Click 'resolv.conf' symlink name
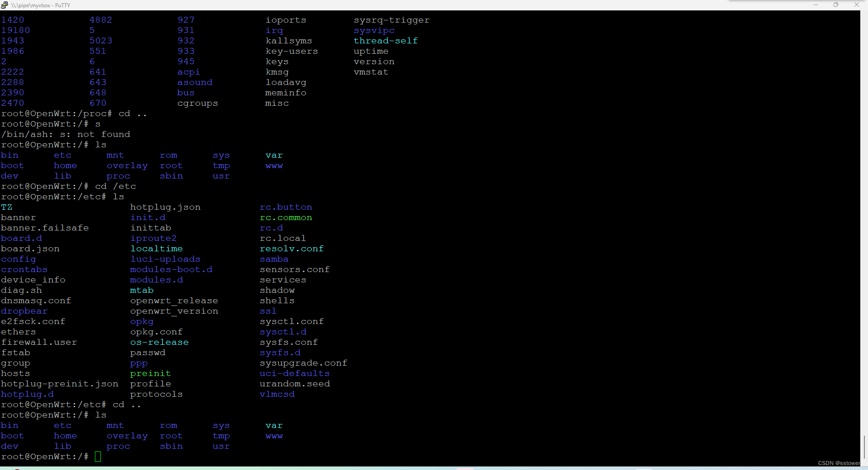 [x=292, y=249]
